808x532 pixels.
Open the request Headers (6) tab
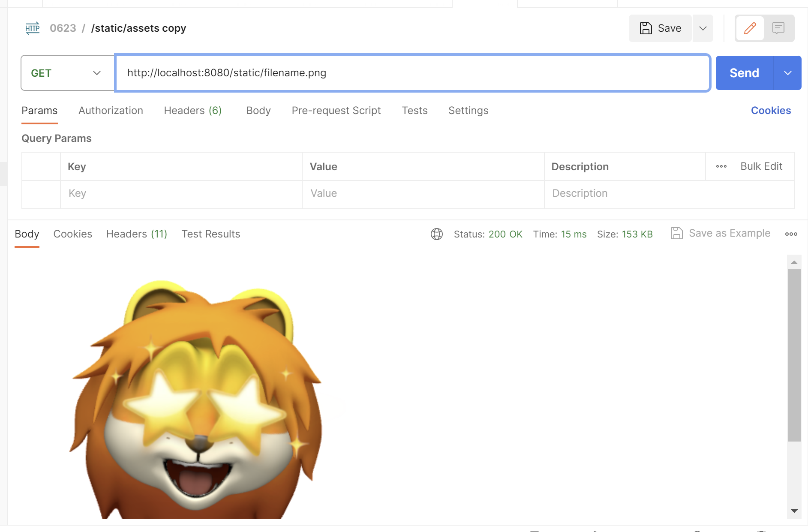(x=193, y=111)
